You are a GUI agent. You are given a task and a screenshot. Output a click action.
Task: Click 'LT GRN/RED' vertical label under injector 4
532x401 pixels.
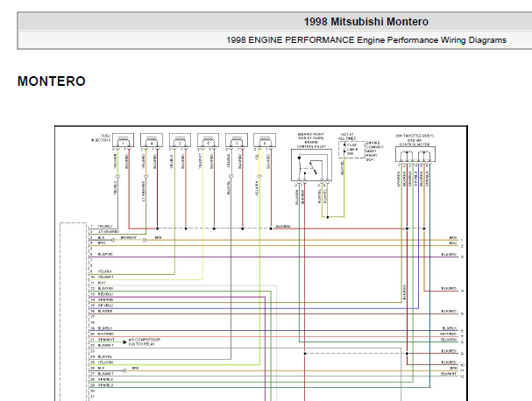(143, 191)
